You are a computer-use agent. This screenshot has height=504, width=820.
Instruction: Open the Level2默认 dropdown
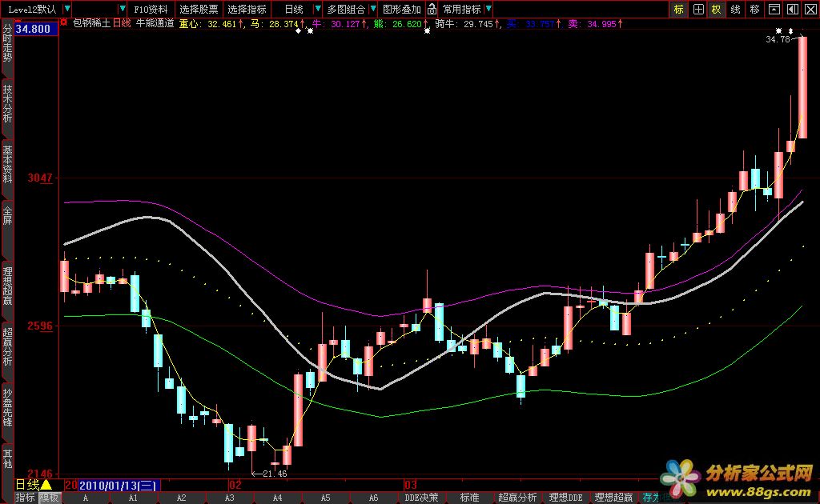tap(36, 10)
